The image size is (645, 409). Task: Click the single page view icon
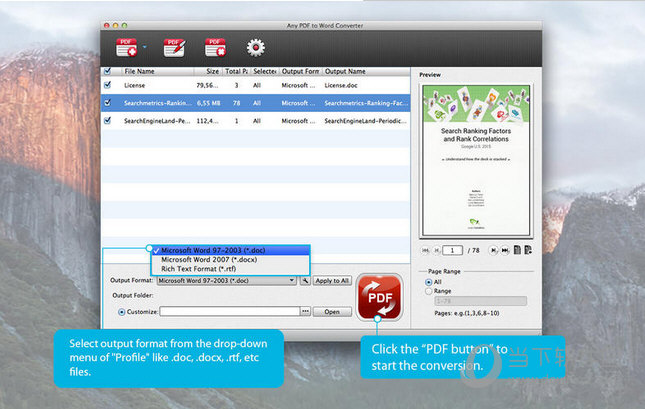click(517, 250)
